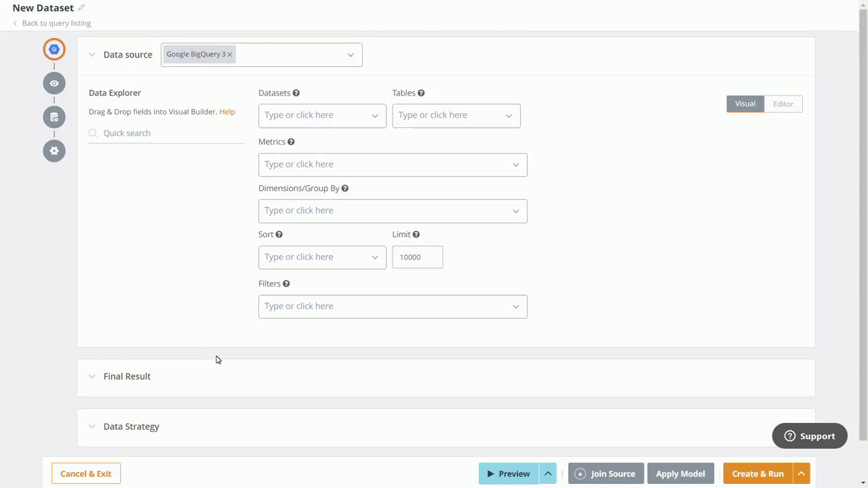The width and height of the screenshot is (868, 488).
Task: Click the Create & Run button
Action: [x=757, y=473]
